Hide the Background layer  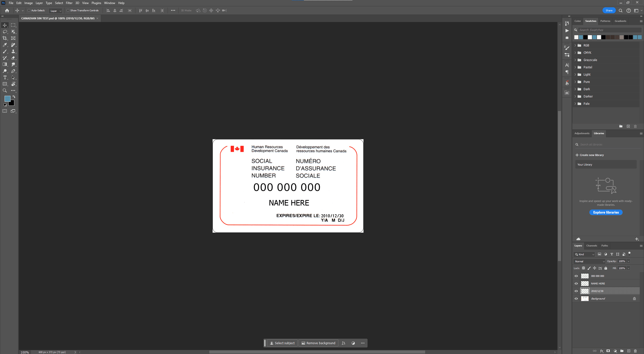point(576,299)
